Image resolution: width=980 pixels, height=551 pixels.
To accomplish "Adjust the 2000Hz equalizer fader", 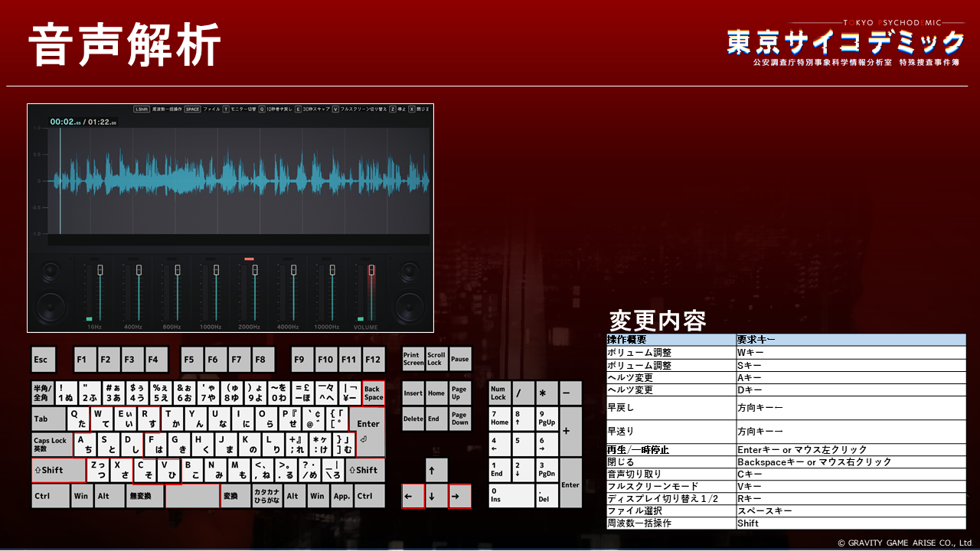I will click(256, 269).
